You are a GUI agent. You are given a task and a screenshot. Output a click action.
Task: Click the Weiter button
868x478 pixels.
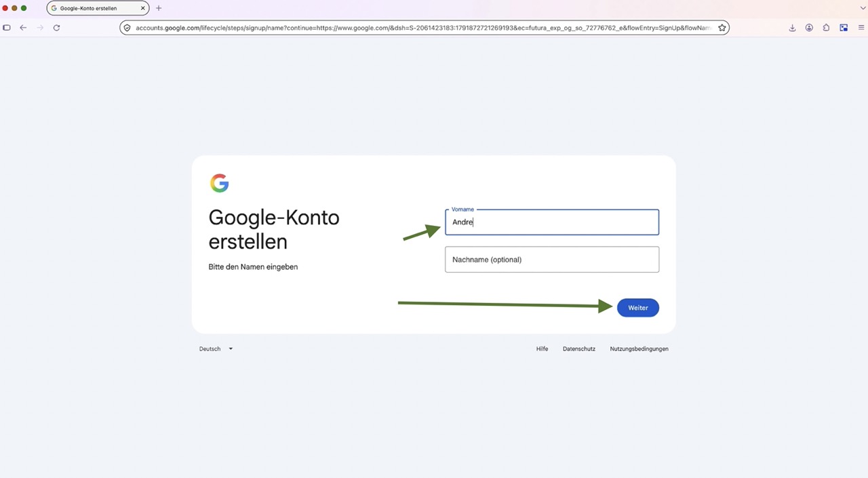click(x=638, y=308)
